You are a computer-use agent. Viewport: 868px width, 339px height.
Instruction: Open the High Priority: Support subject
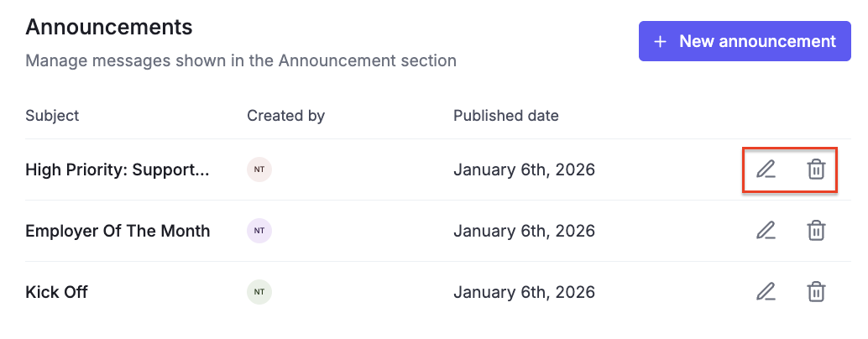click(118, 169)
